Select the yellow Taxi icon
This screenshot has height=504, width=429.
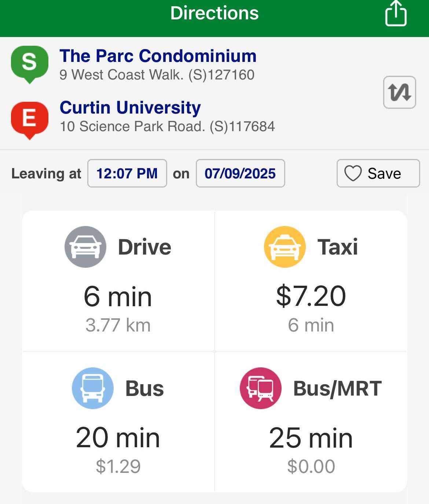pyautogui.click(x=285, y=247)
